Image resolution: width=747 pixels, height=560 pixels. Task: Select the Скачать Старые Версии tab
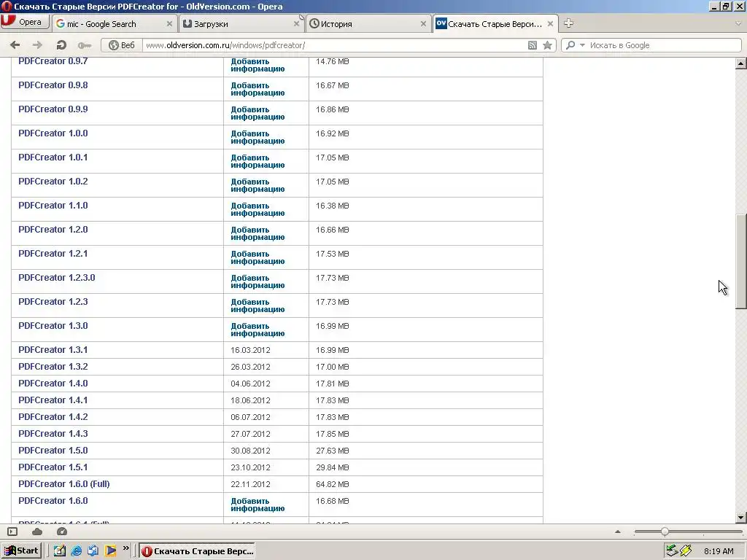pyautogui.click(x=495, y=24)
